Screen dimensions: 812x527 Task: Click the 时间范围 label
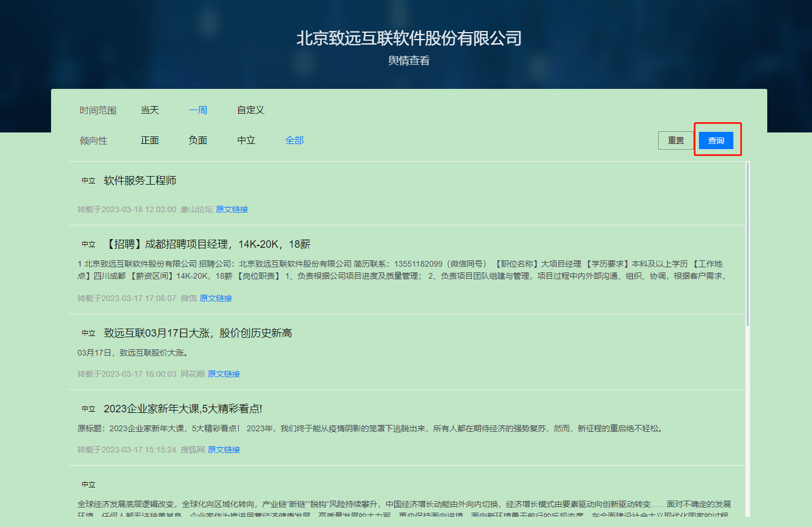[98, 110]
